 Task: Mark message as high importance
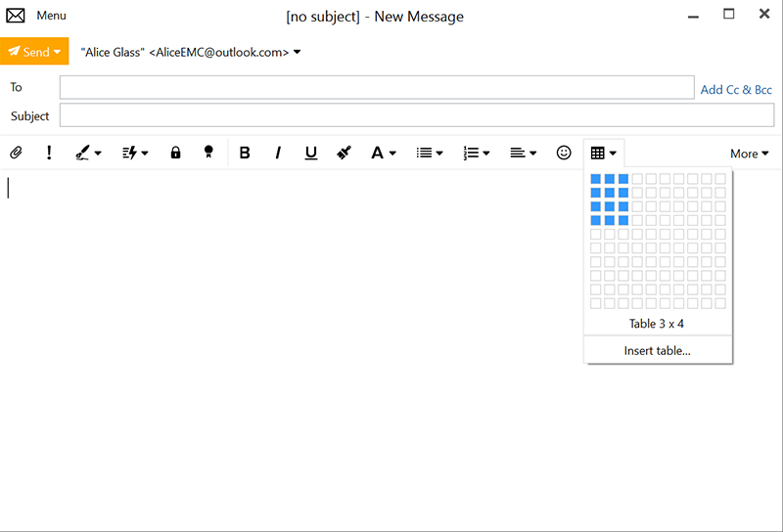click(49, 153)
